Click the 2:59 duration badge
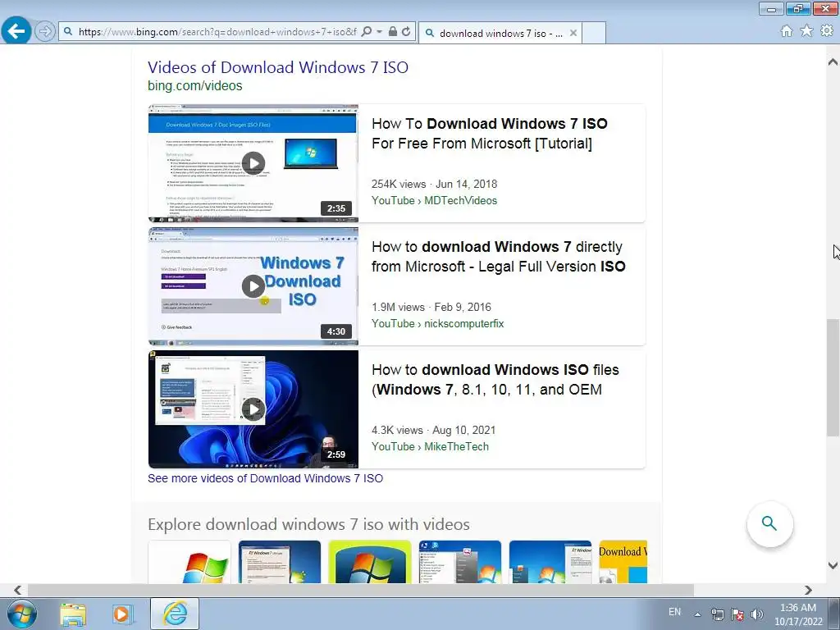840x630 pixels. pos(336,454)
